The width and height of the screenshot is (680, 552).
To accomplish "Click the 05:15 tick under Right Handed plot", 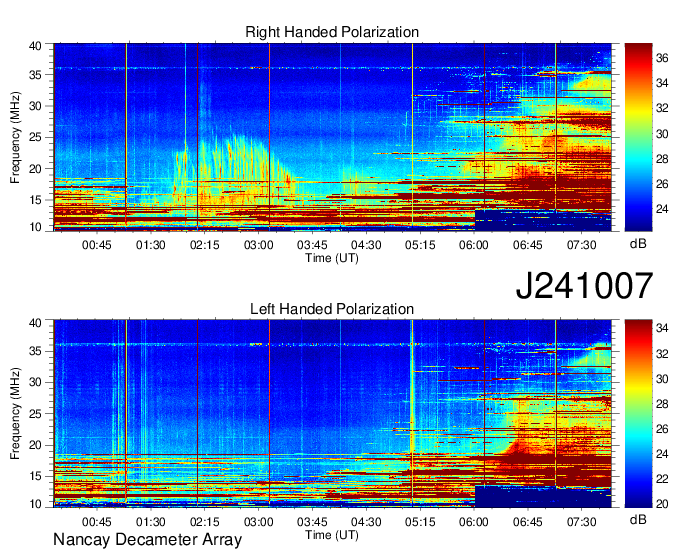I will coord(420,245).
